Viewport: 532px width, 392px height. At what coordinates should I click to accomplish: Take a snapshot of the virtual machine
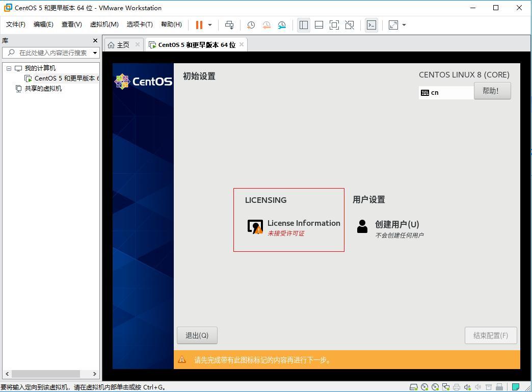250,24
